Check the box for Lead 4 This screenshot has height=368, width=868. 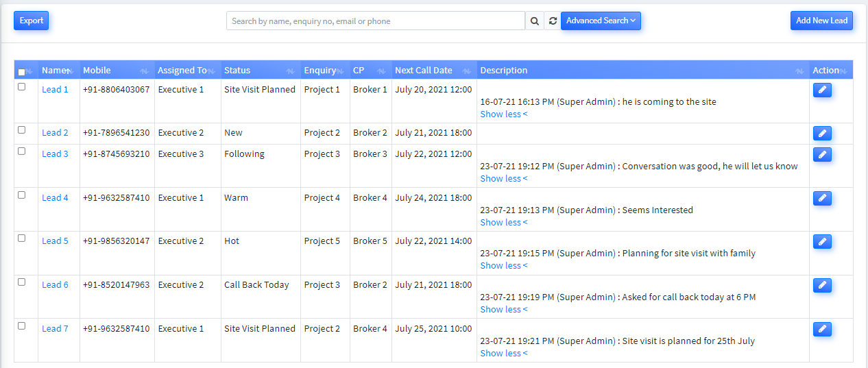pos(21,195)
